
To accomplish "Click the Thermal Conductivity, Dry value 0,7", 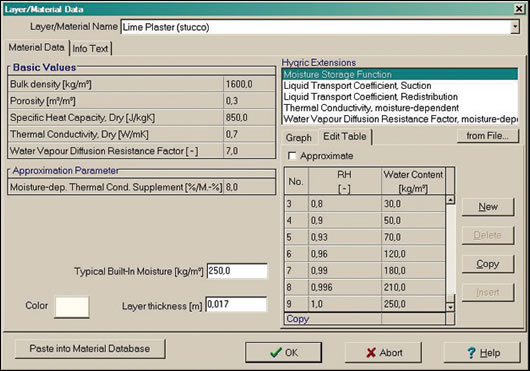I will [x=249, y=134].
